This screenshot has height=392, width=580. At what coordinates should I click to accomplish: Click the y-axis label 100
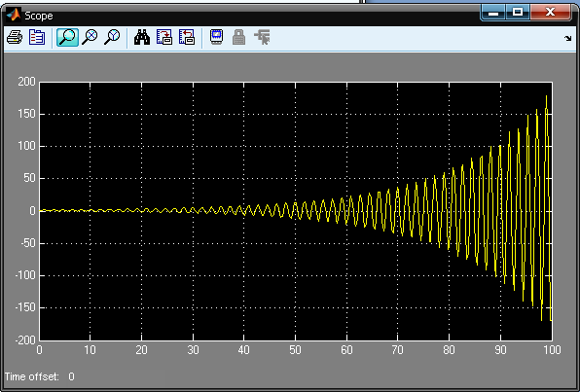[x=26, y=146]
